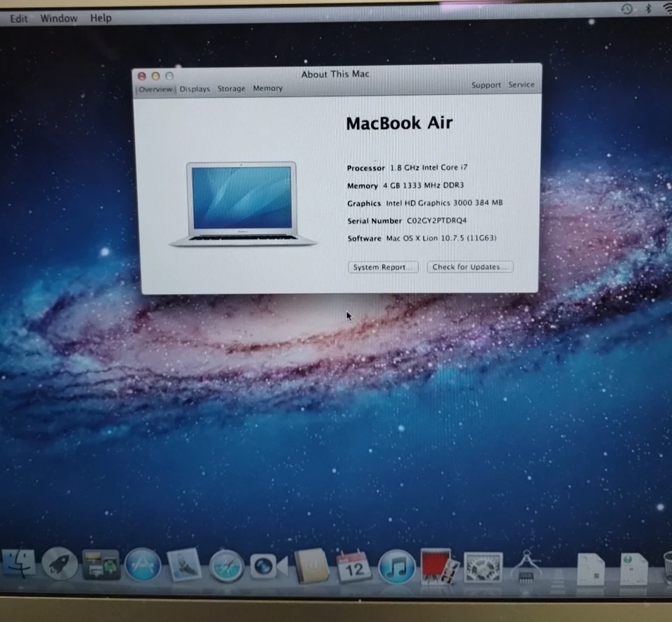Launch iTunes from the Dock
This screenshot has height=622, width=672.
pos(397,568)
